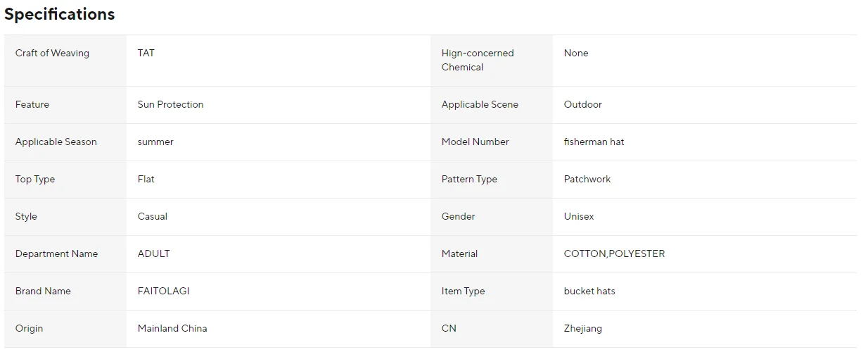Viewport: 868px width, 357px height.
Task: Click the Flat top type value
Action: click(146, 179)
